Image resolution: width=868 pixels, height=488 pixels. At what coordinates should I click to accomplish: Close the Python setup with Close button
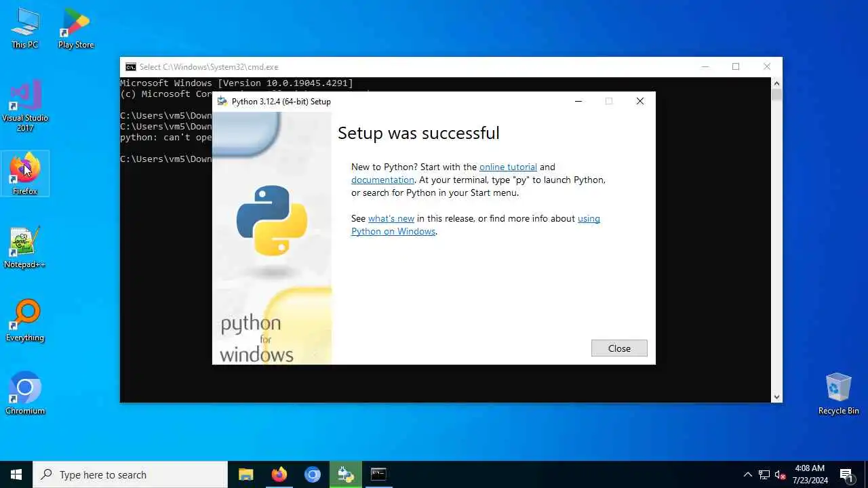point(619,348)
